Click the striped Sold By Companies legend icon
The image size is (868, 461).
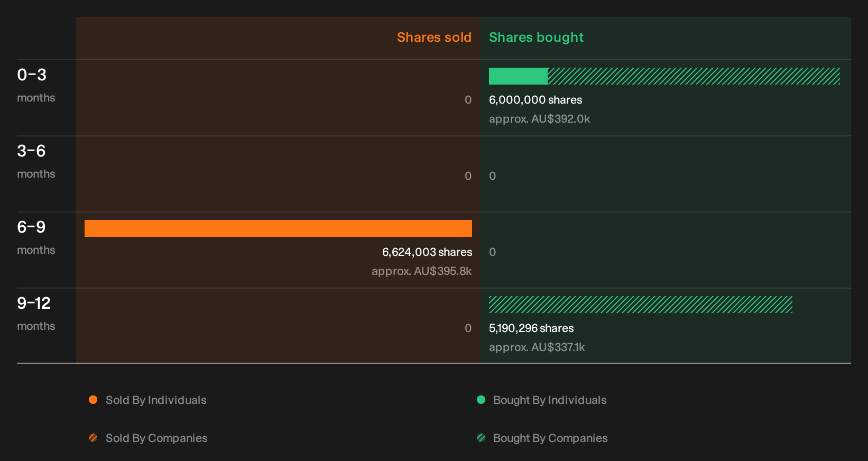point(93,438)
